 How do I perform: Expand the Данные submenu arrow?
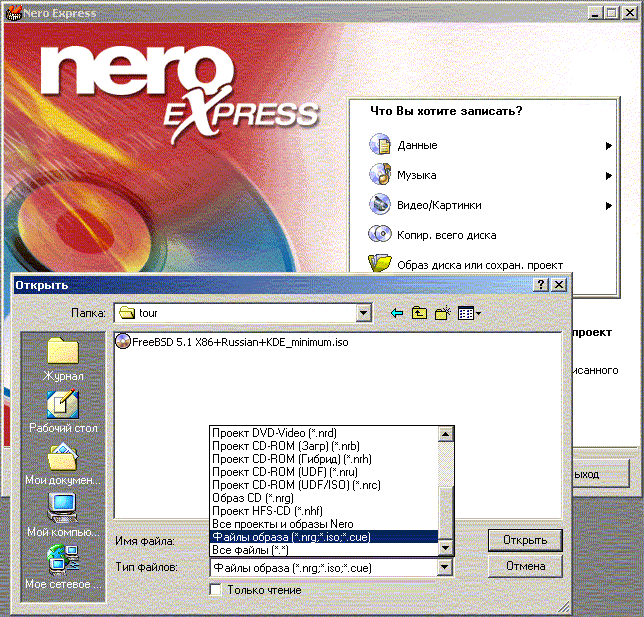click(x=608, y=146)
